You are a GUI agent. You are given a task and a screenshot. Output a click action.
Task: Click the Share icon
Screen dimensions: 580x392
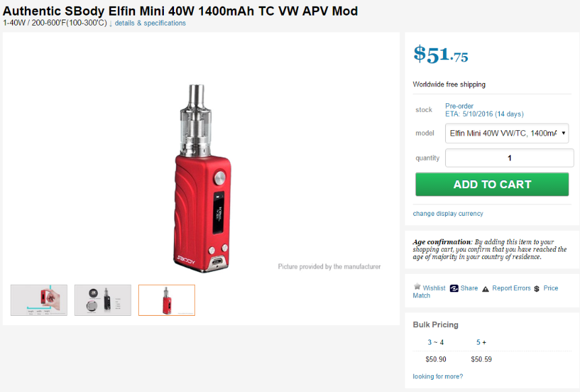[x=454, y=288]
